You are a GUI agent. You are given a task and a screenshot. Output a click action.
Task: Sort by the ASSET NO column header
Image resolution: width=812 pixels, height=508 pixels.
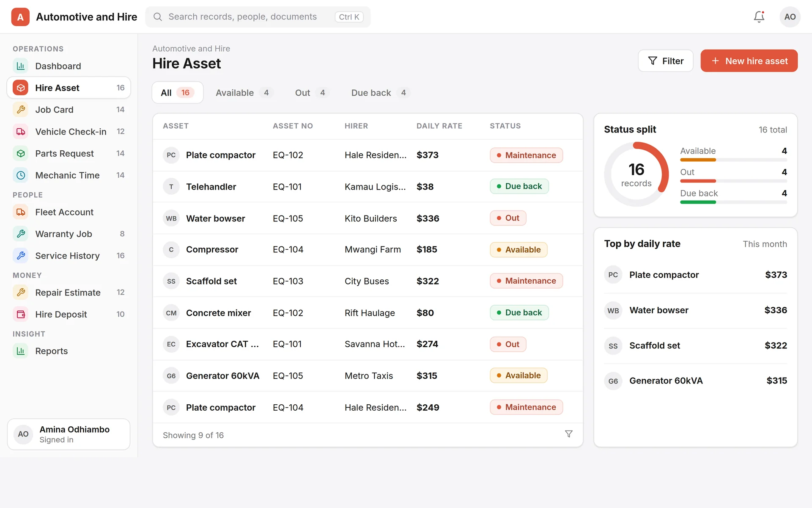click(293, 126)
